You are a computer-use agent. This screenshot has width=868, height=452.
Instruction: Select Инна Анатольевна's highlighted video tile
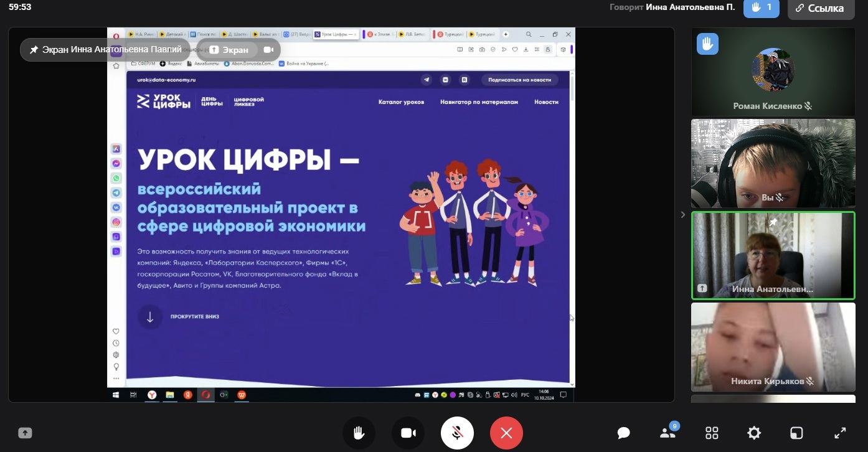point(773,255)
